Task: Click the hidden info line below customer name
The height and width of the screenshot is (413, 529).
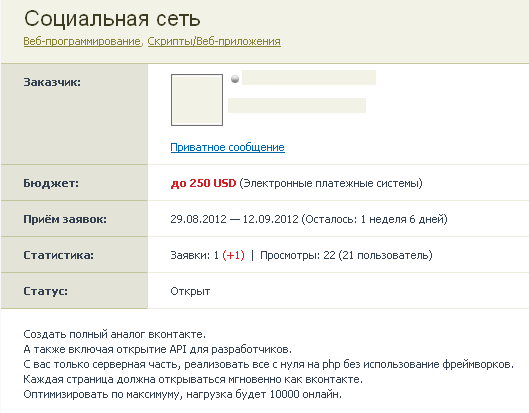Action: (297, 105)
